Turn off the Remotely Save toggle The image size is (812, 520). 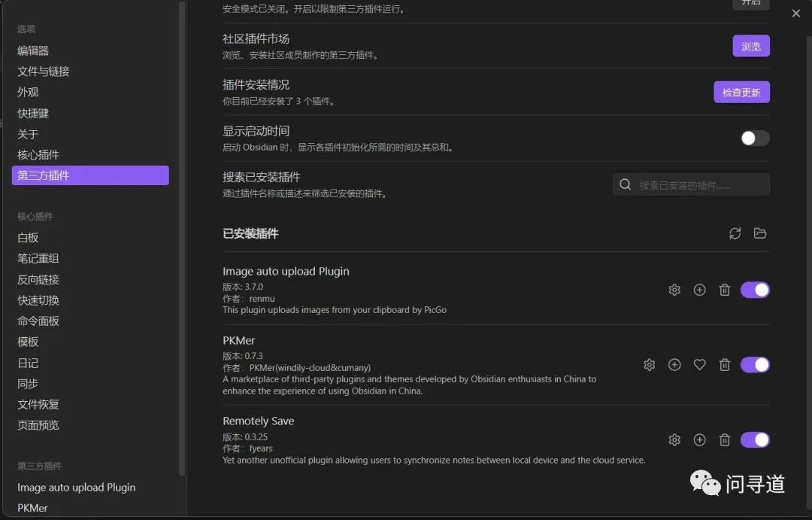click(x=755, y=439)
